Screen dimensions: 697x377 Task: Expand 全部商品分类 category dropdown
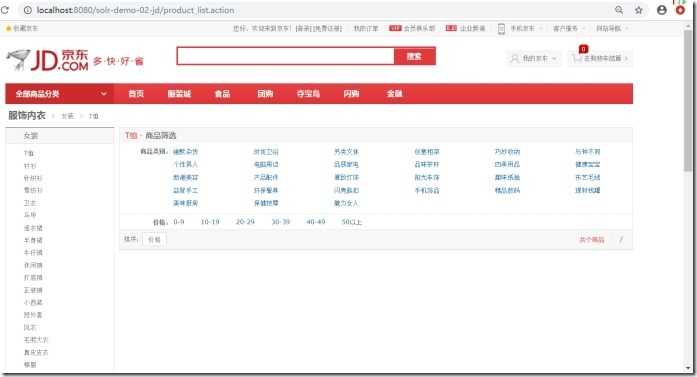tap(60, 94)
